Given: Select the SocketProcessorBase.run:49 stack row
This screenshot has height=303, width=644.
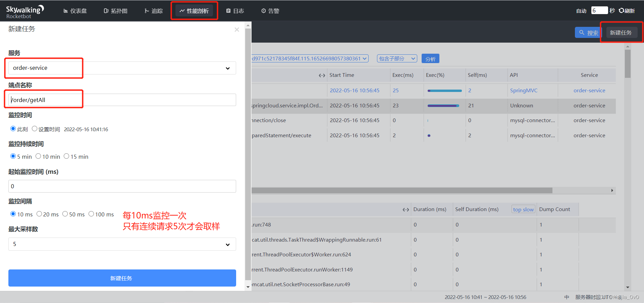Looking at the screenshot, I should point(433,285).
